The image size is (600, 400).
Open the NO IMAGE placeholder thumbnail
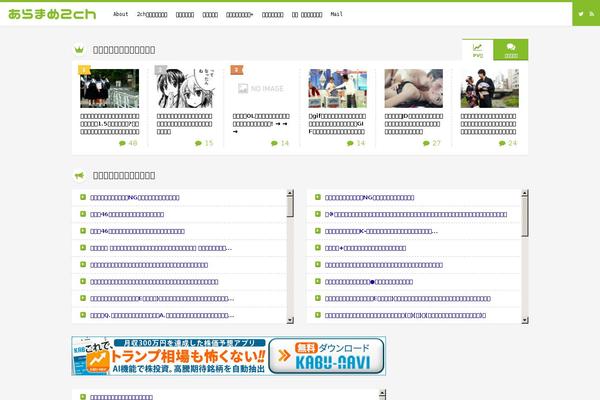[261, 88]
